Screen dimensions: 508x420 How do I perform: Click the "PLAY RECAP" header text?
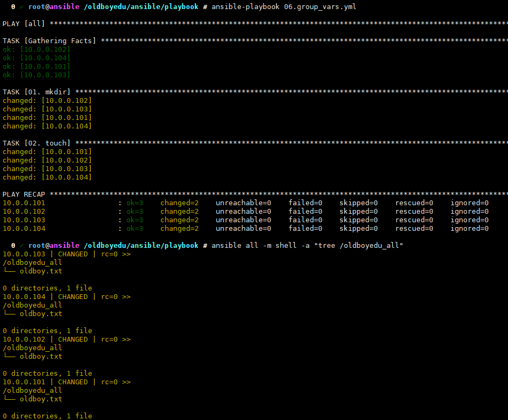coord(24,194)
